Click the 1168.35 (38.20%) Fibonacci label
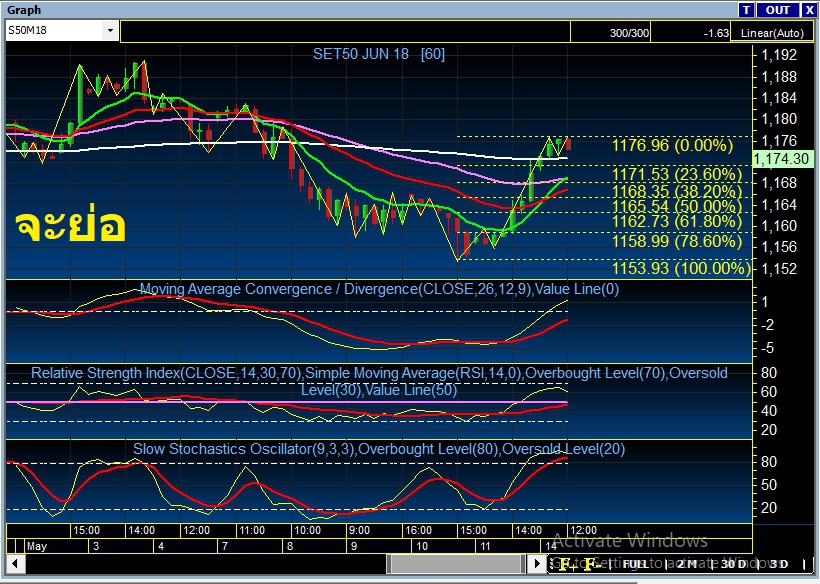This screenshot has height=584, width=820. (x=677, y=190)
